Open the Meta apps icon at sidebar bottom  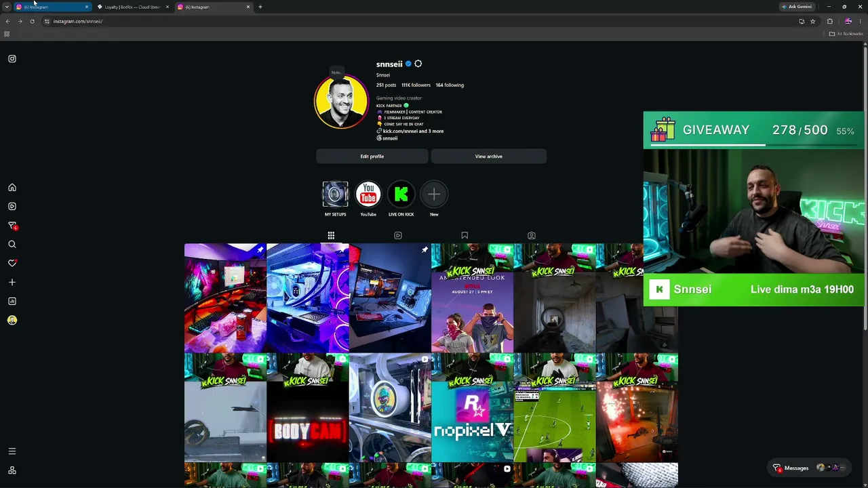coord(12,470)
